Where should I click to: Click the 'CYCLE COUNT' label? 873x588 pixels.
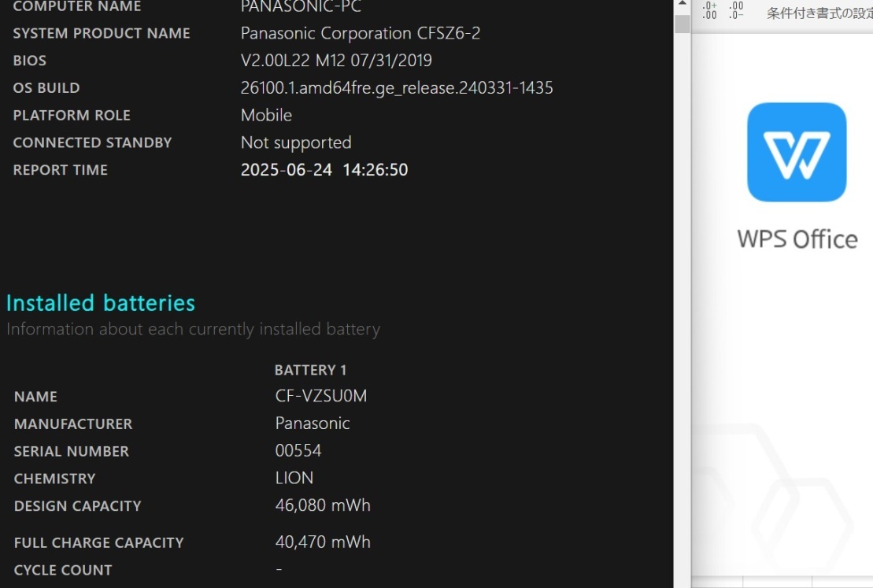point(63,570)
